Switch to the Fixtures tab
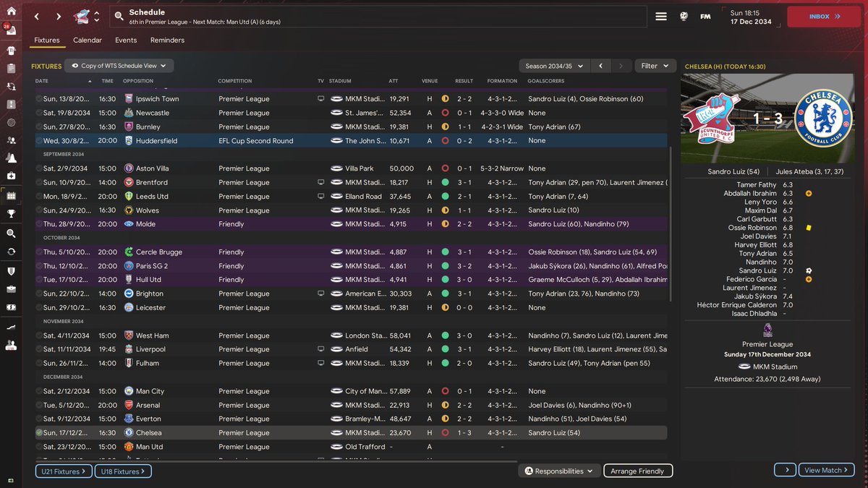868x488 pixels. pos(47,40)
